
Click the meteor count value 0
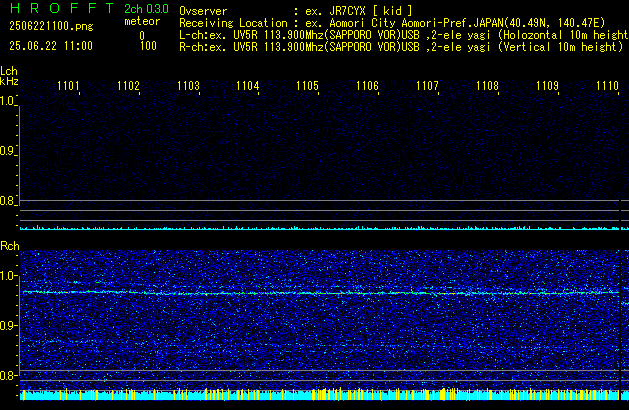point(142,36)
